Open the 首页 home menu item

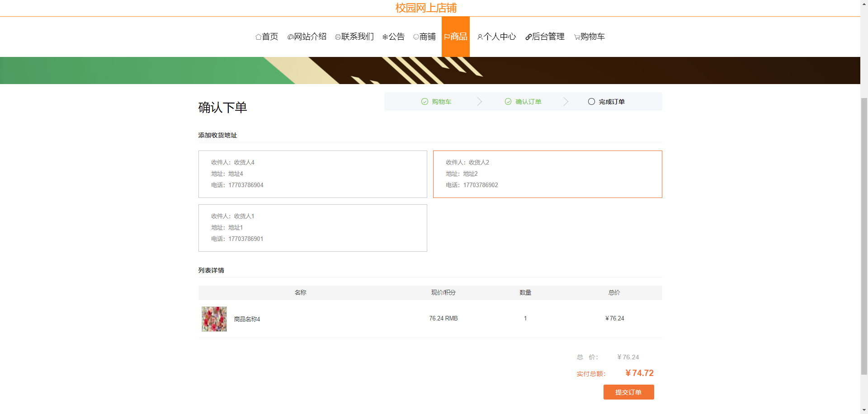point(267,37)
